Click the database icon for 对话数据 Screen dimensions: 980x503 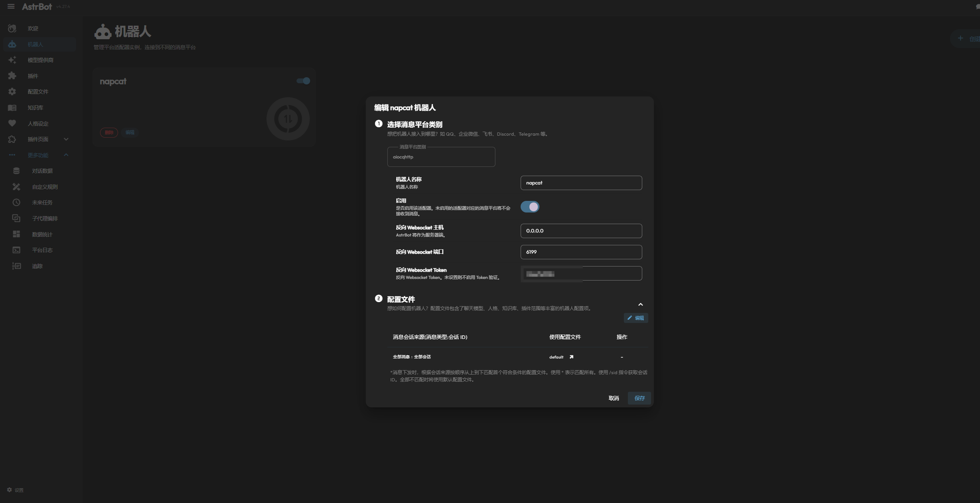16,171
